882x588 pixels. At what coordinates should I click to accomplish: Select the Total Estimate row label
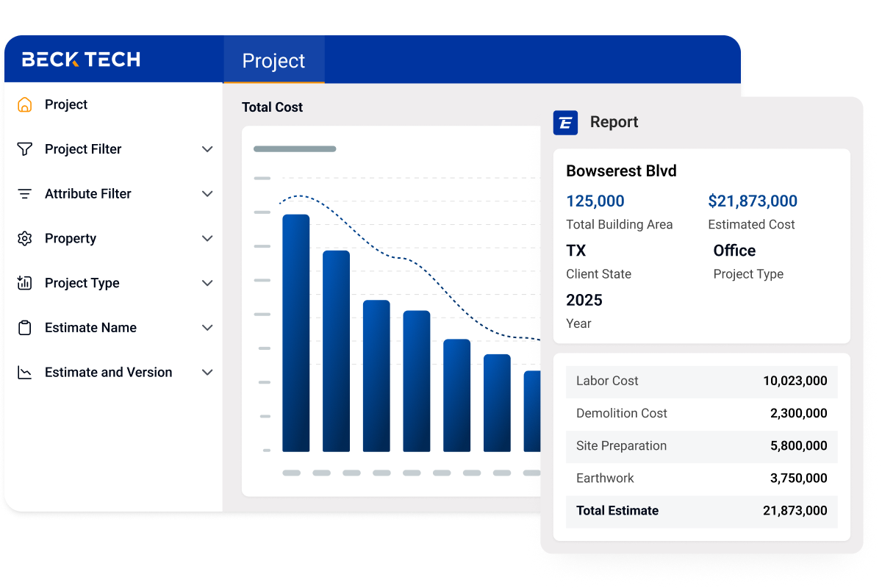click(617, 511)
